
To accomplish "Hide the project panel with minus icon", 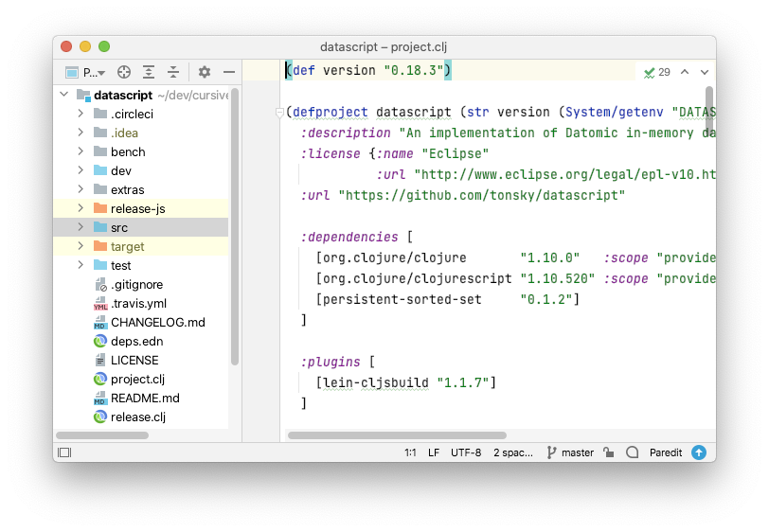I will (229, 72).
